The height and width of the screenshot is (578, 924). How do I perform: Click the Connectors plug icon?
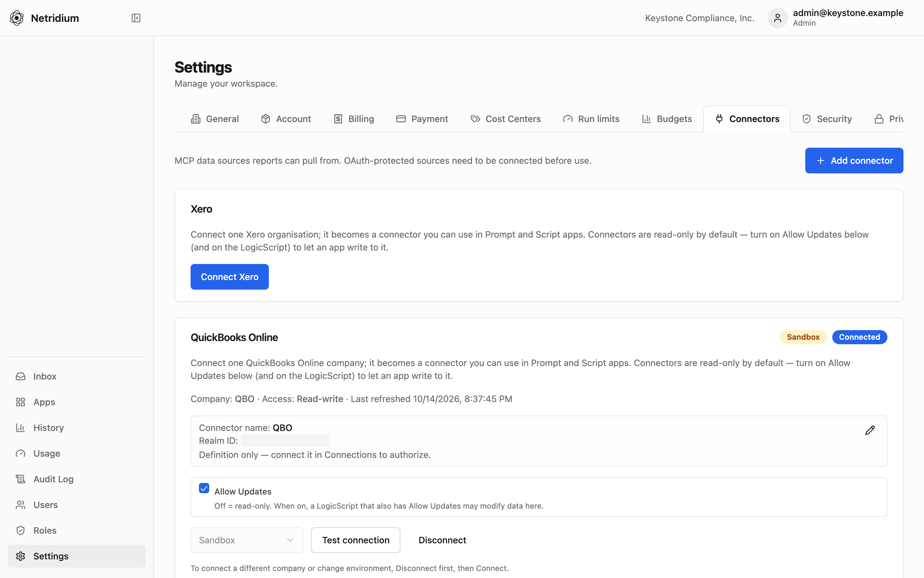click(719, 119)
